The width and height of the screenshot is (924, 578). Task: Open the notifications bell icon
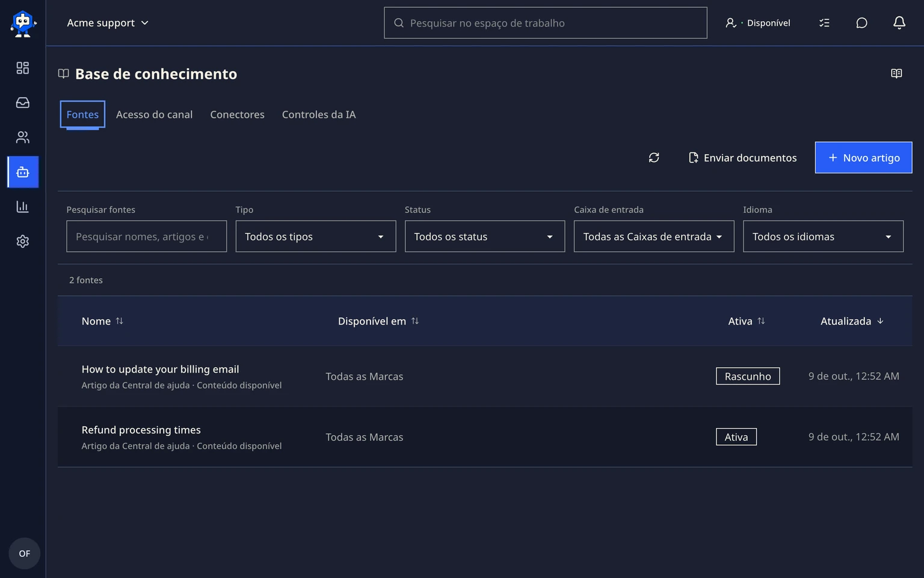(899, 23)
